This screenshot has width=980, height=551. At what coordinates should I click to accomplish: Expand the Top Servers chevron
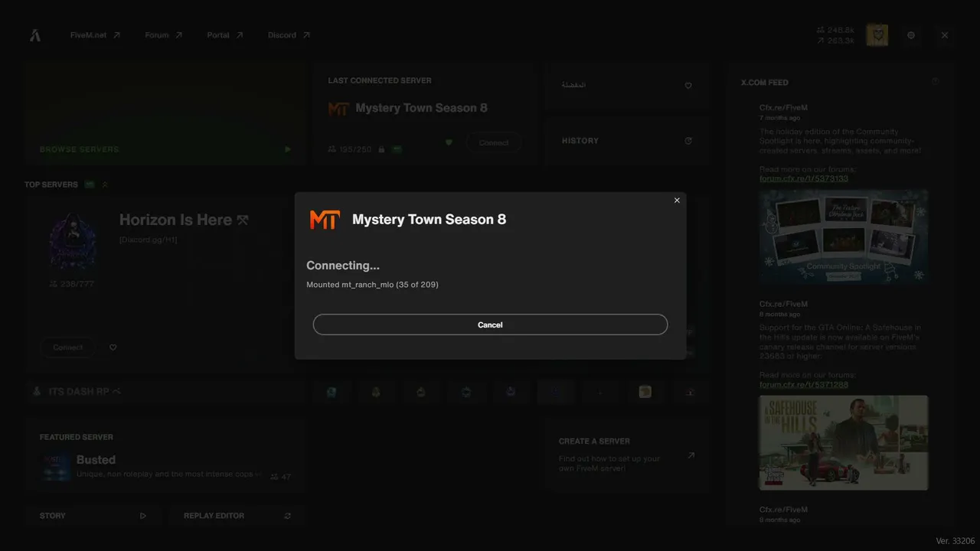(x=105, y=184)
